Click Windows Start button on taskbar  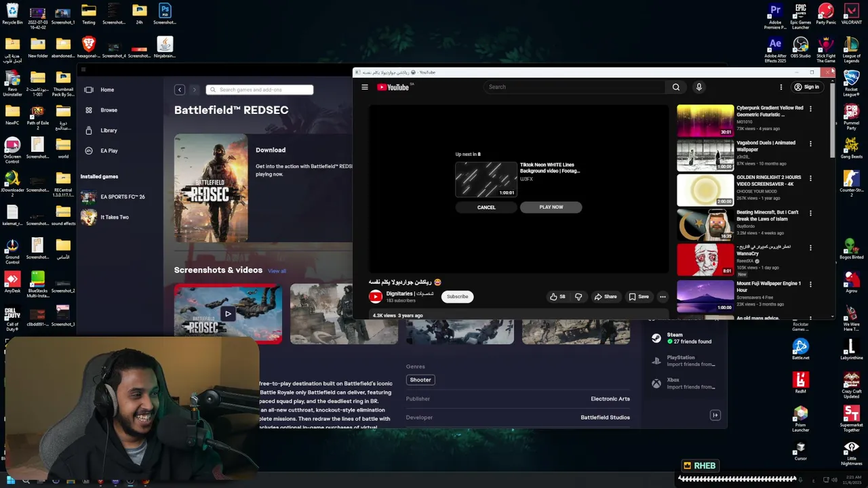[x=10, y=481]
